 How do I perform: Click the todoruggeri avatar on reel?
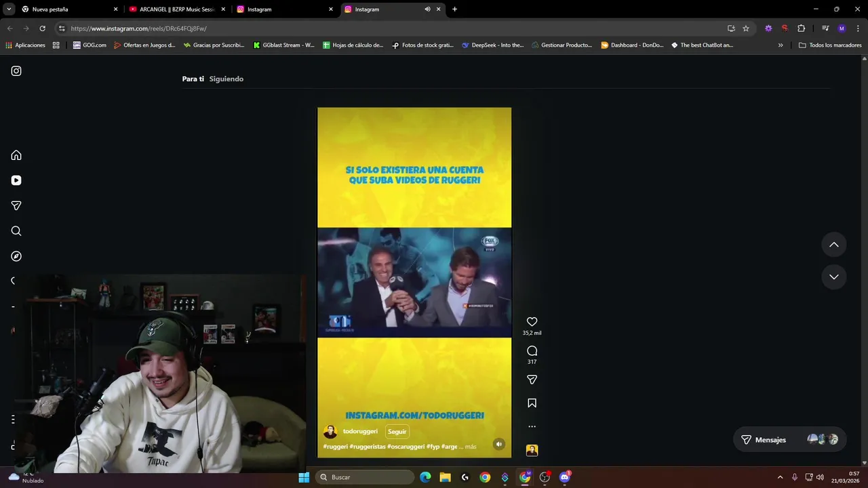click(x=330, y=432)
